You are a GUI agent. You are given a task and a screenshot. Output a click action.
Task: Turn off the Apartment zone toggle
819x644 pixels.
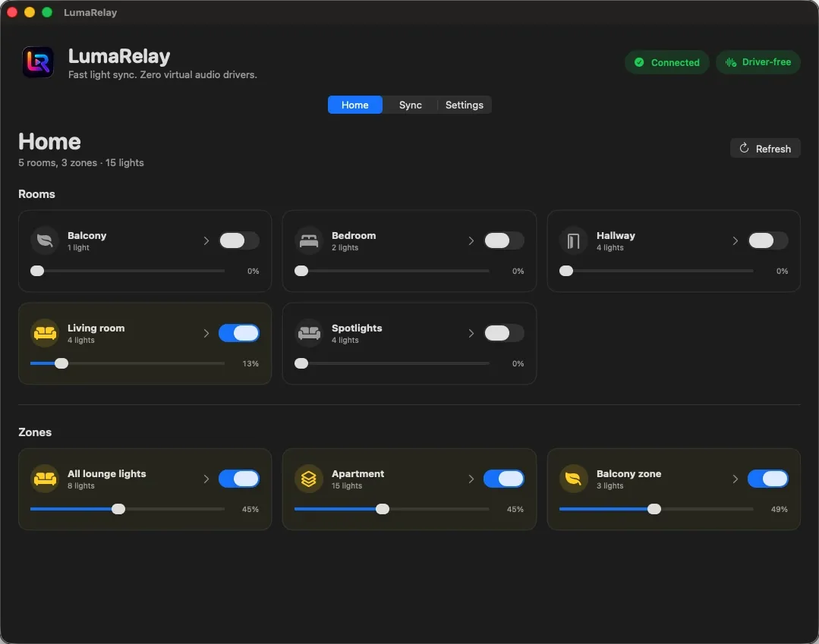click(x=504, y=479)
